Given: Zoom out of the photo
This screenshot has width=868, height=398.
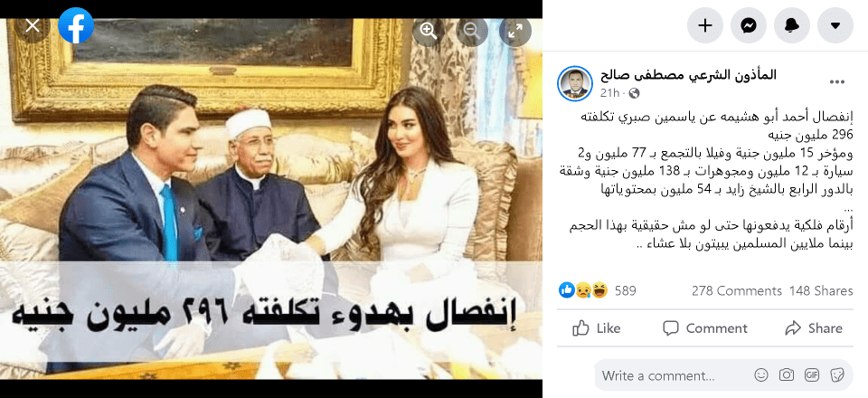Looking at the screenshot, I should click(472, 31).
